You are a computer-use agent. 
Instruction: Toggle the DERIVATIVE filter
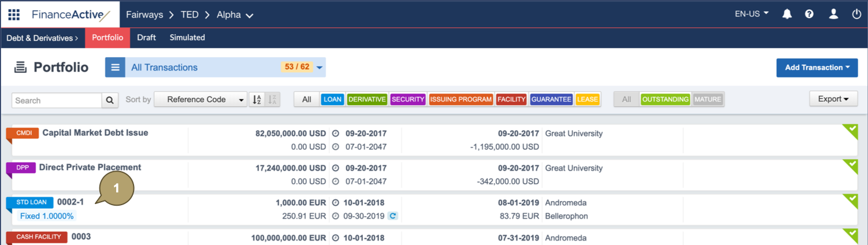[x=367, y=99]
